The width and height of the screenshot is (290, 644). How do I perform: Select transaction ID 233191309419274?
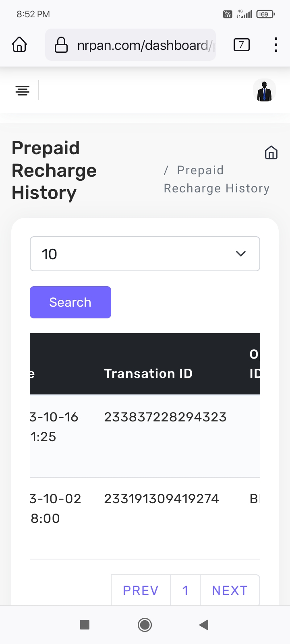coord(162,499)
